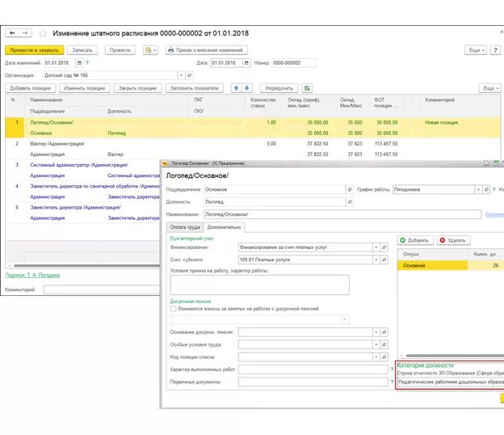Click Заполнить показатели button
The width and height of the screenshot is (504, 435).
tap(194, 88)
